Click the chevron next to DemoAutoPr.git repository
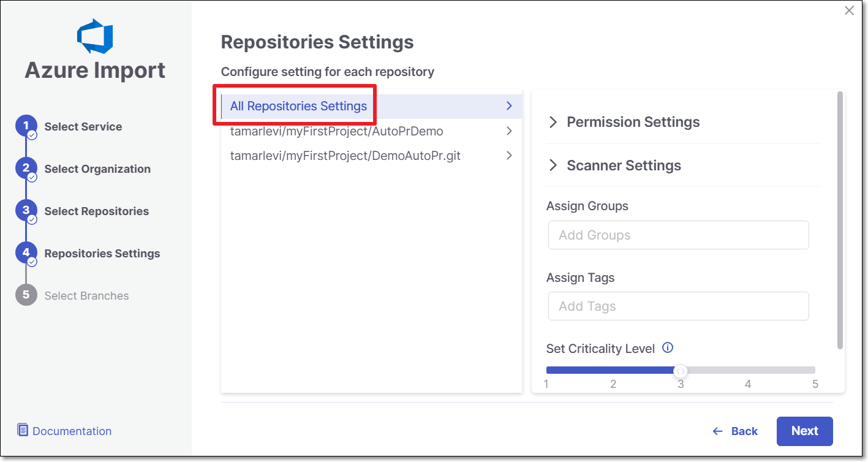 coord(509,156)
